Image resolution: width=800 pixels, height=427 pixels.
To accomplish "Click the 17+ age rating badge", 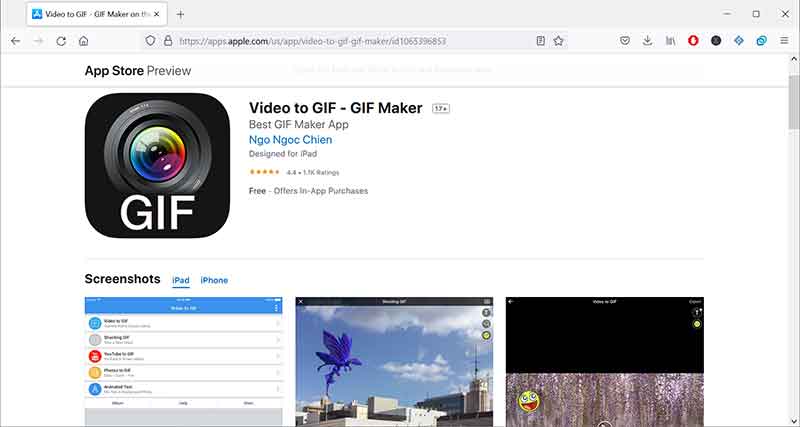I will click(441, 108).
